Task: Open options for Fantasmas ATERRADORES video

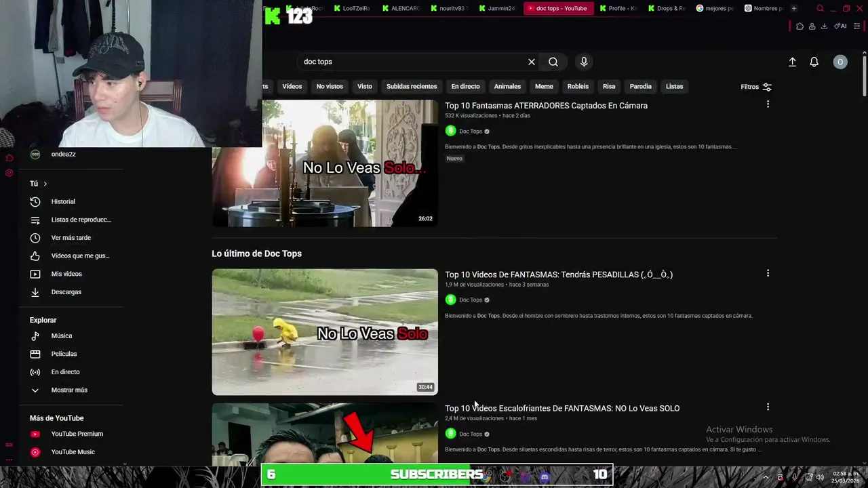Action: point(768,104)
